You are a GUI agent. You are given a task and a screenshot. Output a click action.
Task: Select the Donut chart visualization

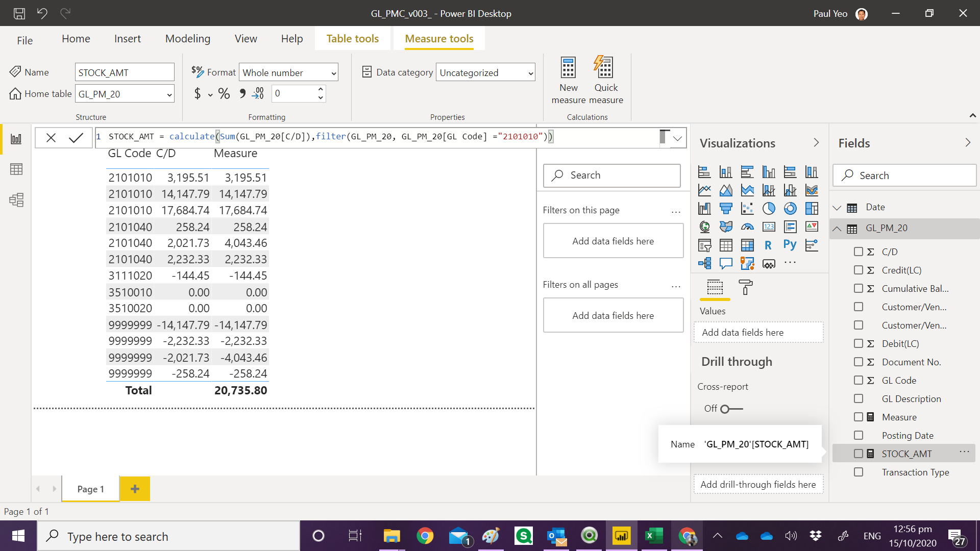coord(790,208)
